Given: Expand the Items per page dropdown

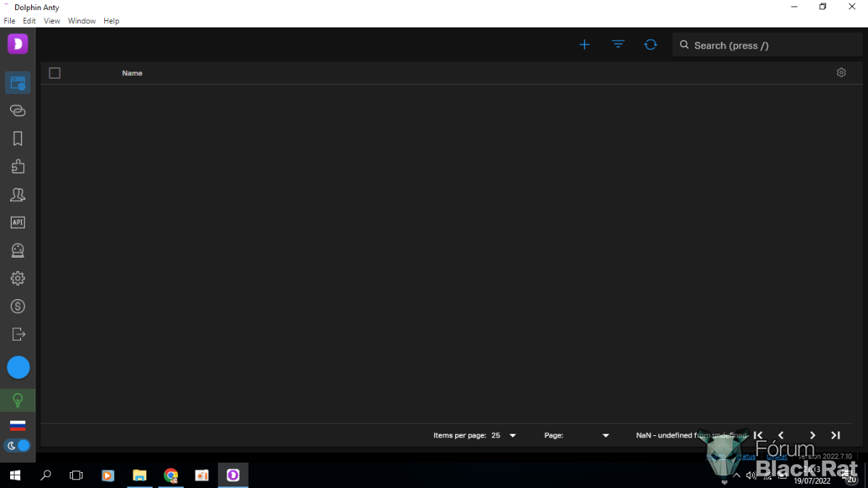Looking at the screenshot, I should click(504, 435).
